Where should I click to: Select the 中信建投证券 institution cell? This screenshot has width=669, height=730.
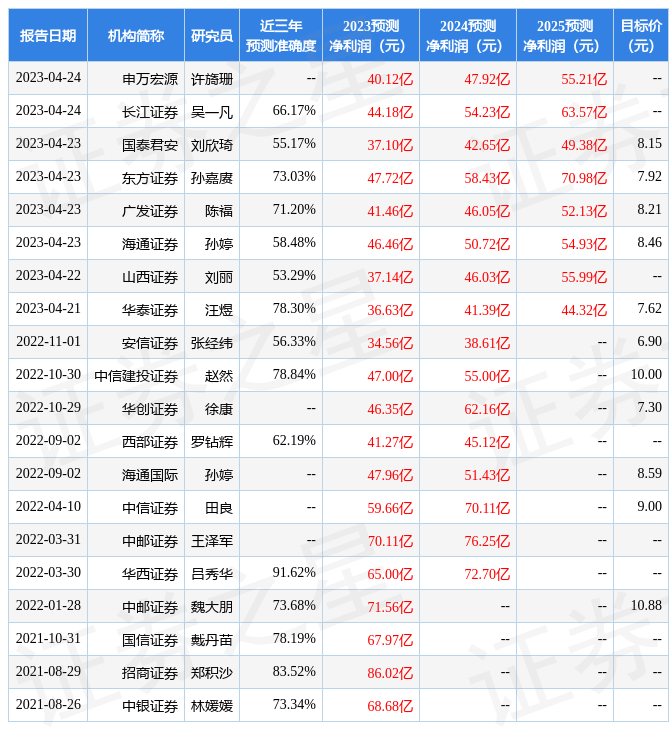click(x=136, y=376)
